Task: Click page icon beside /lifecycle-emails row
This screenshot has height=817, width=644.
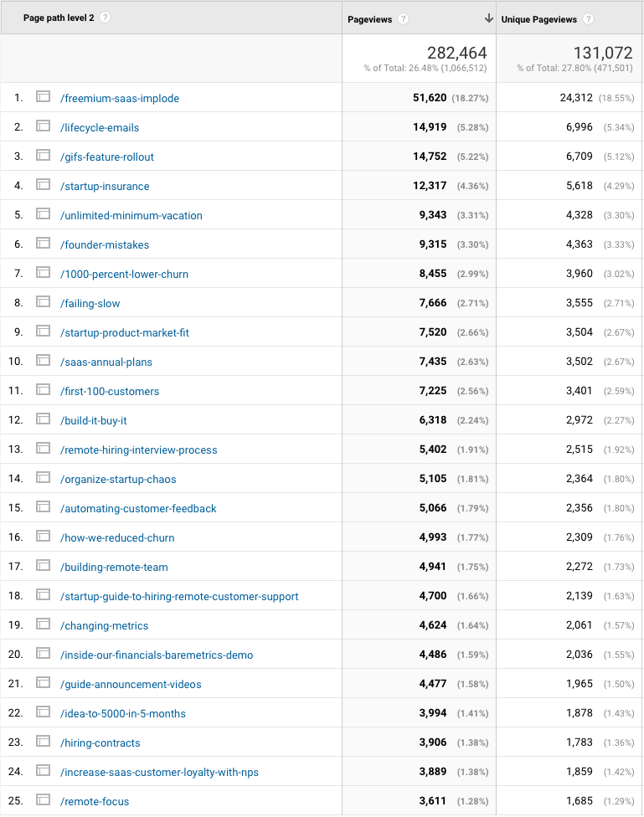Action: 44,126
